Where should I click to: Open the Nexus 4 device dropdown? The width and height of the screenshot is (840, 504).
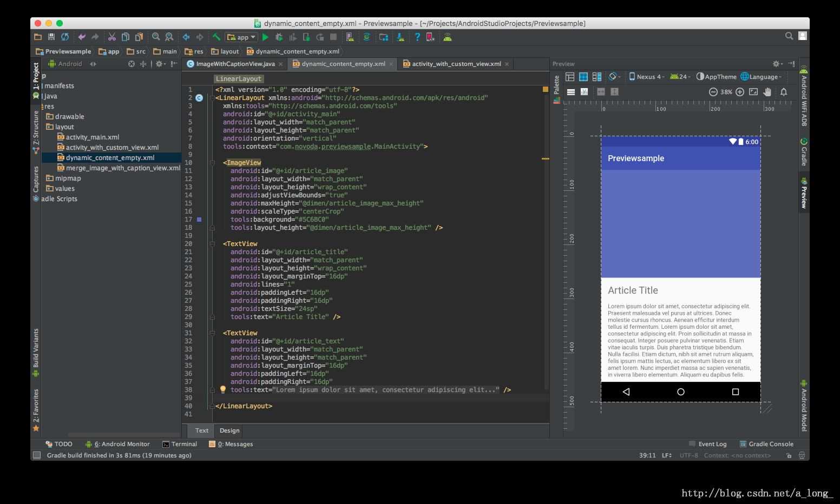point(647,77)
